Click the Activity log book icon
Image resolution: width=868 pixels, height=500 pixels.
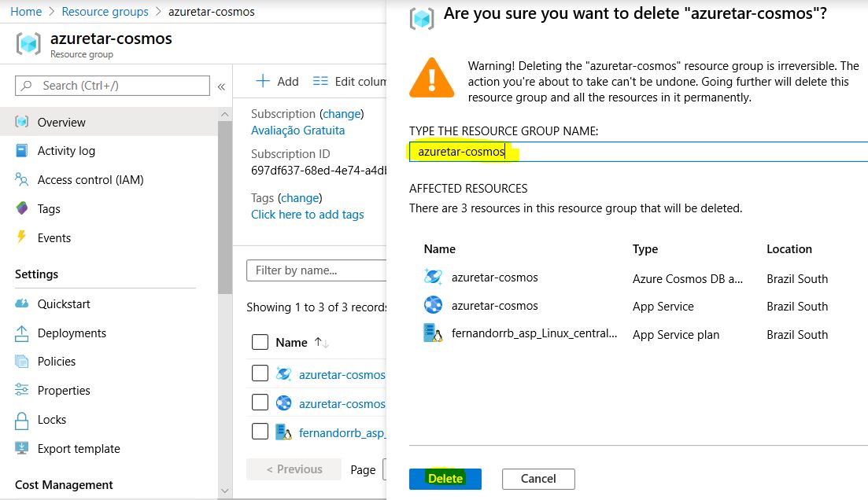point(21,150)
